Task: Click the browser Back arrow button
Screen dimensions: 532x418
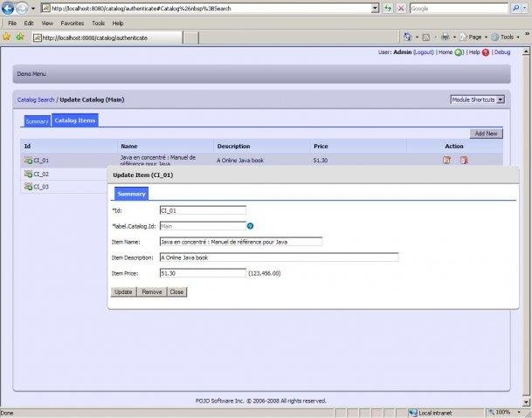Action: [8, 8]
